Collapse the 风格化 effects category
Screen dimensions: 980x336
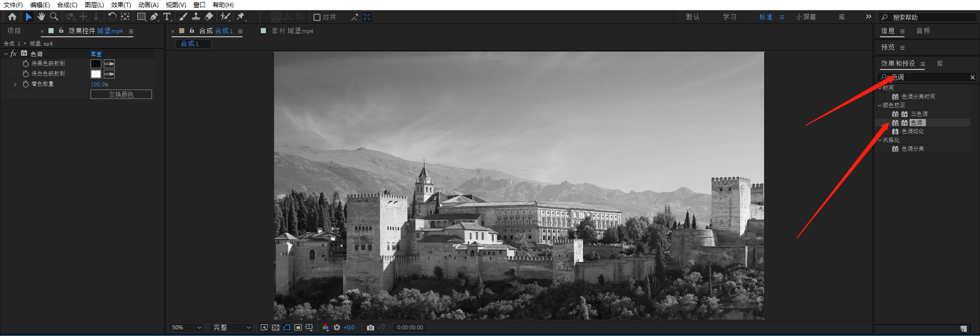coord(880,140)
